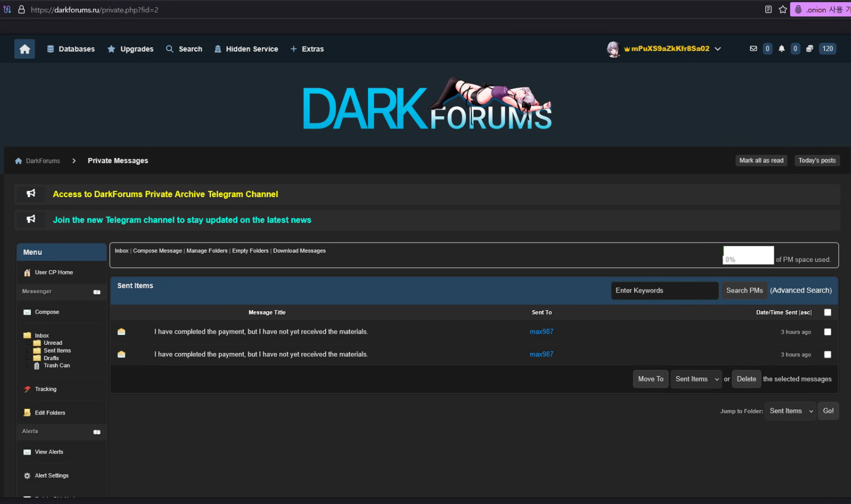
Task: Click the user avatar thumbnail
Action: pos(613,49)
